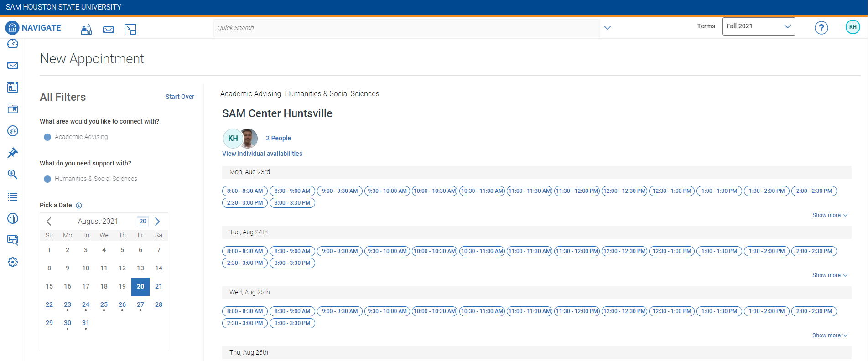Open the settings gear in left sidebar
The height and width of the screenshot is (361, 868).
pyautogui.click(x=13, y=262)
